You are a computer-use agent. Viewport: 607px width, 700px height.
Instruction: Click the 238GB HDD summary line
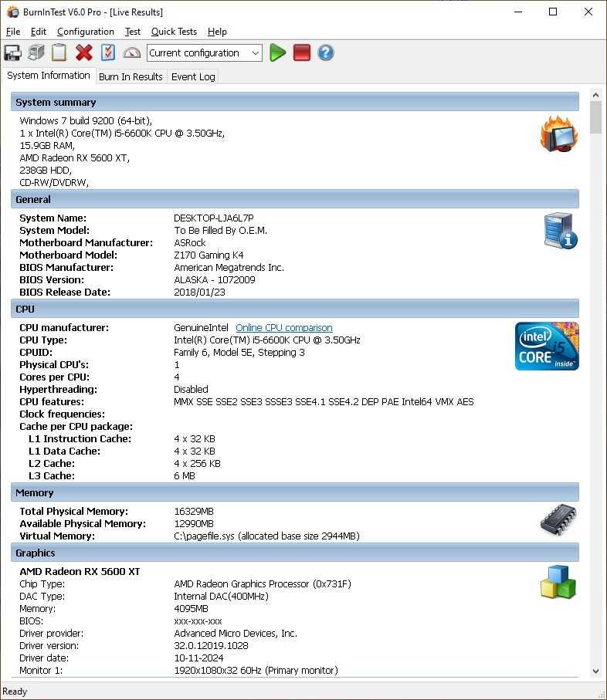pyautogui.click(x=46, y=170)
